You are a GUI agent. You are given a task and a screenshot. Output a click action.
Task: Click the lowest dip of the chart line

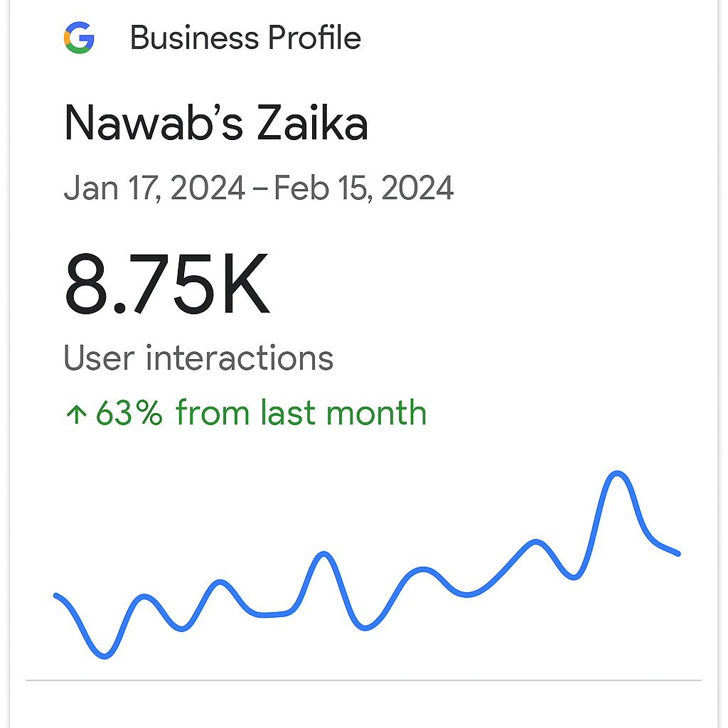pos(105,656)
